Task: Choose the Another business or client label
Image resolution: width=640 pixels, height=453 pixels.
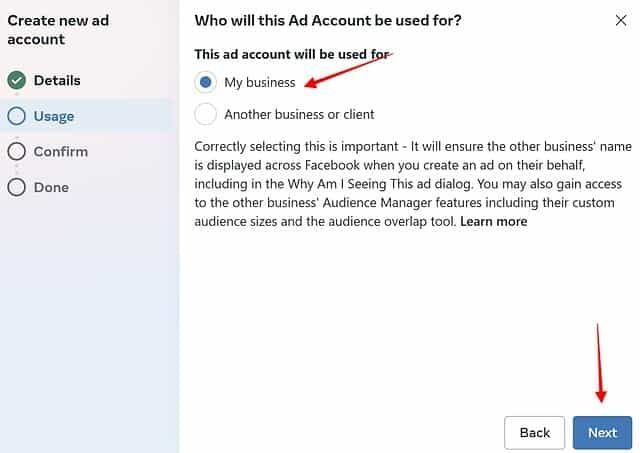Action: (299, 114)
